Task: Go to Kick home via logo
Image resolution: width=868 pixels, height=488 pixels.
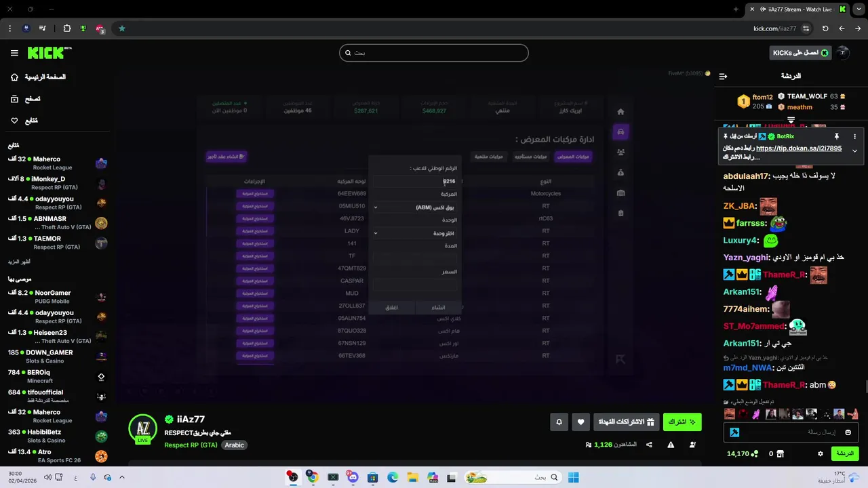Action: coord(50,53)
